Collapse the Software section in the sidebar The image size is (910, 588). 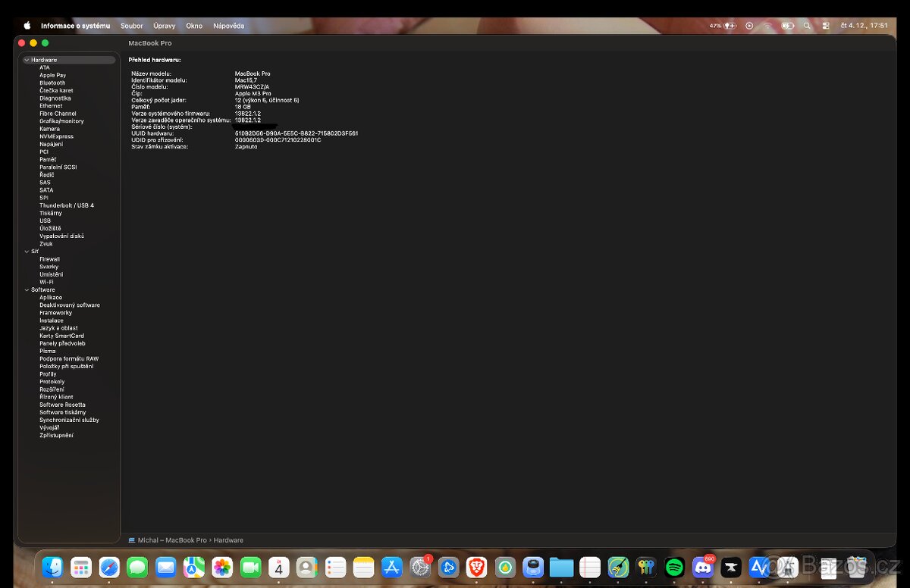27,289
